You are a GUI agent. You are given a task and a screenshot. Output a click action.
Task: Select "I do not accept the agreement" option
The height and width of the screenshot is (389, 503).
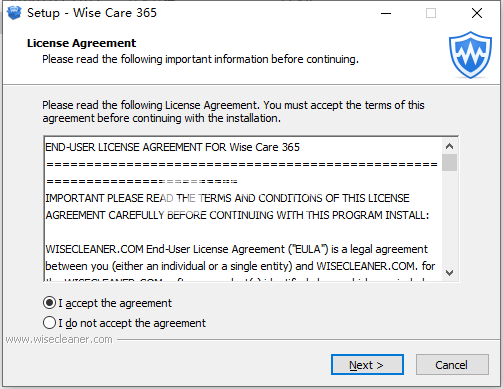[x=49, y=323]
